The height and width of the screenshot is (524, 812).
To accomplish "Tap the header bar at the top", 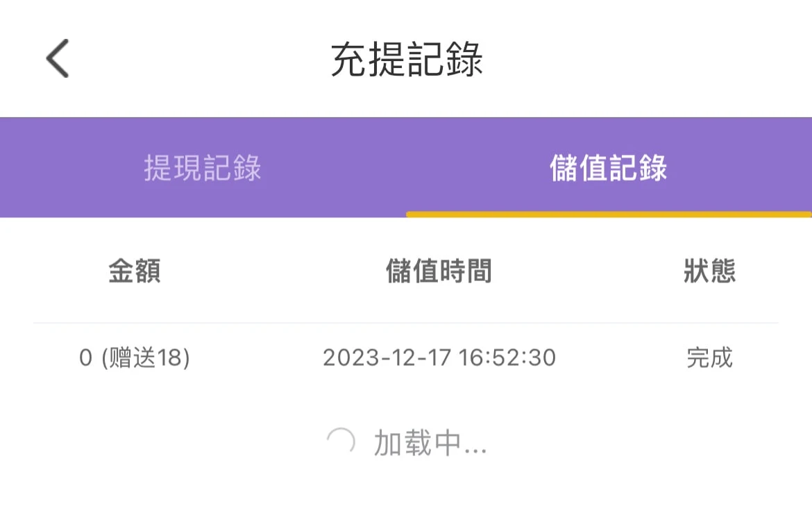I will coord(406,59).
